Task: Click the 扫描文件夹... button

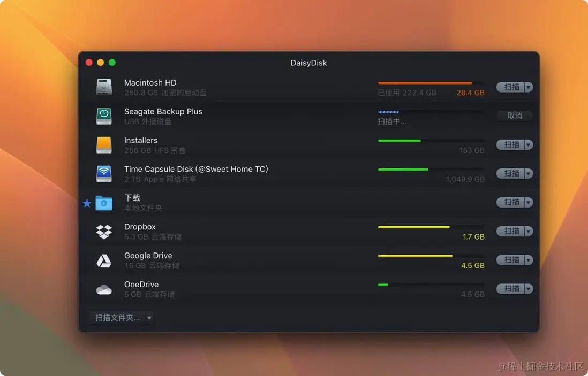Action: tap(117, 318)
